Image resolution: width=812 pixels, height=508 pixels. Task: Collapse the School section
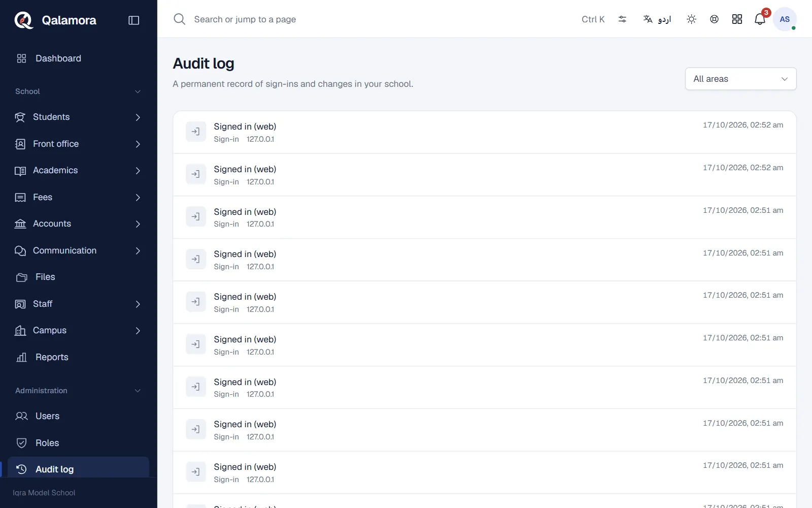pos(79,91)
